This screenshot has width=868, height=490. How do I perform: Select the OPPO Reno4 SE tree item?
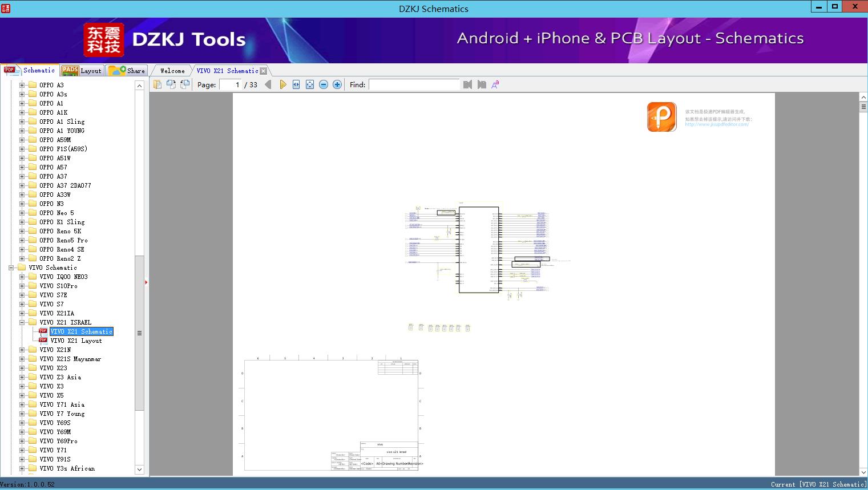(62, 249)
